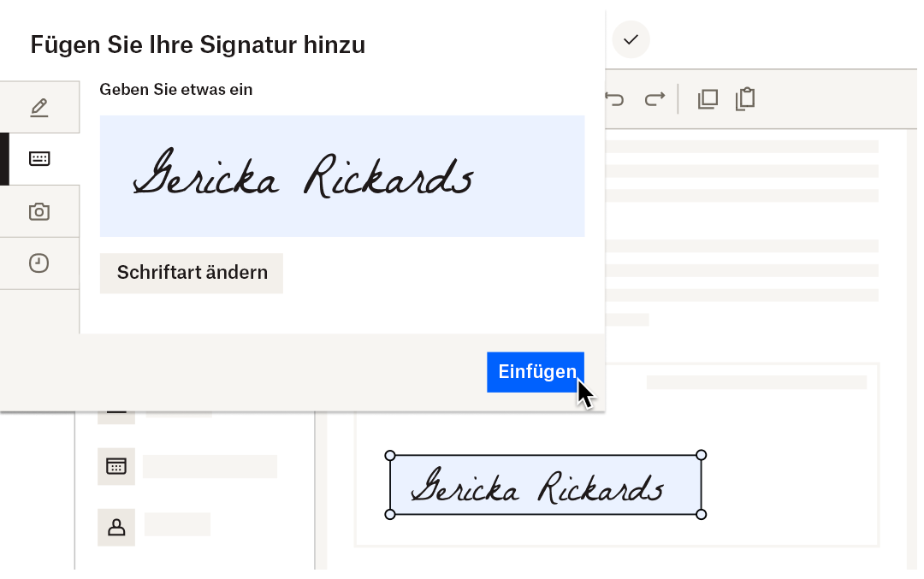Click the typed signature input field
The width and height of the screenshot is (924, 579).
(x=342, y=176)
